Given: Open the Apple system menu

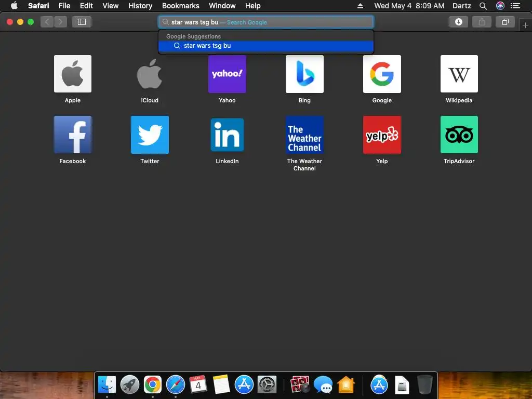Looking at the screenshot, I should pos(14,5).
